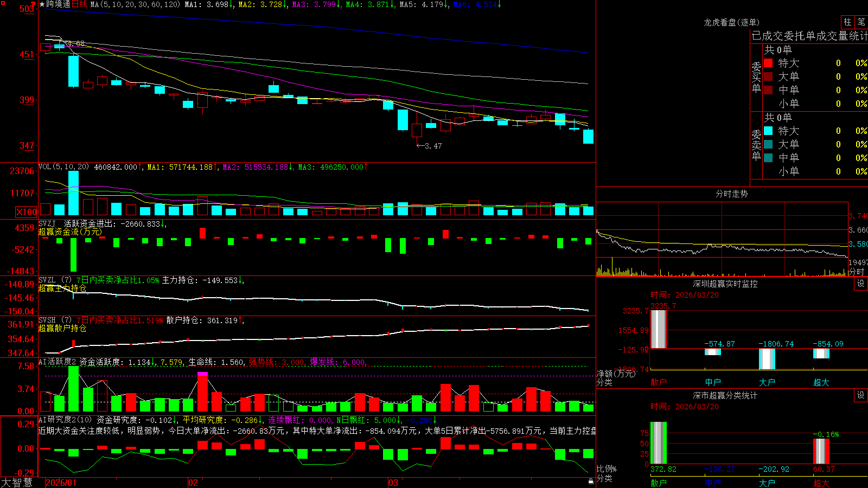Click the 超赢主力持仓 label
The height and width of the screenshot is (488, 868).
point(62,288)
